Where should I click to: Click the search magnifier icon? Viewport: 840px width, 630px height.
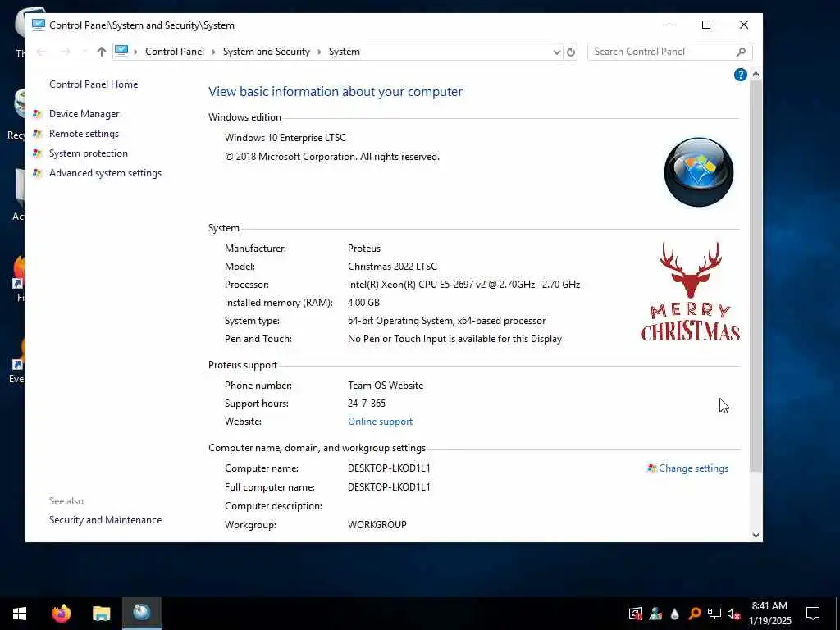[x=741, y=52]
